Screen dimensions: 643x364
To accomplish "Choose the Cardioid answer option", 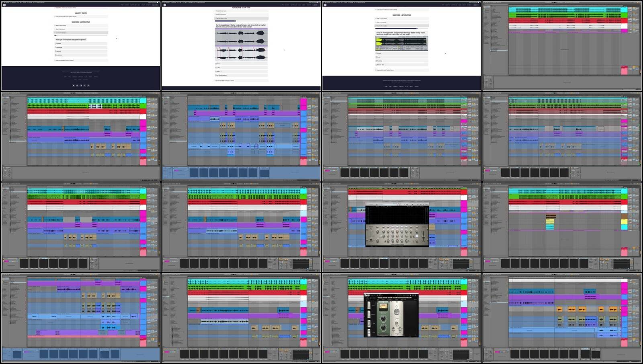I will pos(55,51).
